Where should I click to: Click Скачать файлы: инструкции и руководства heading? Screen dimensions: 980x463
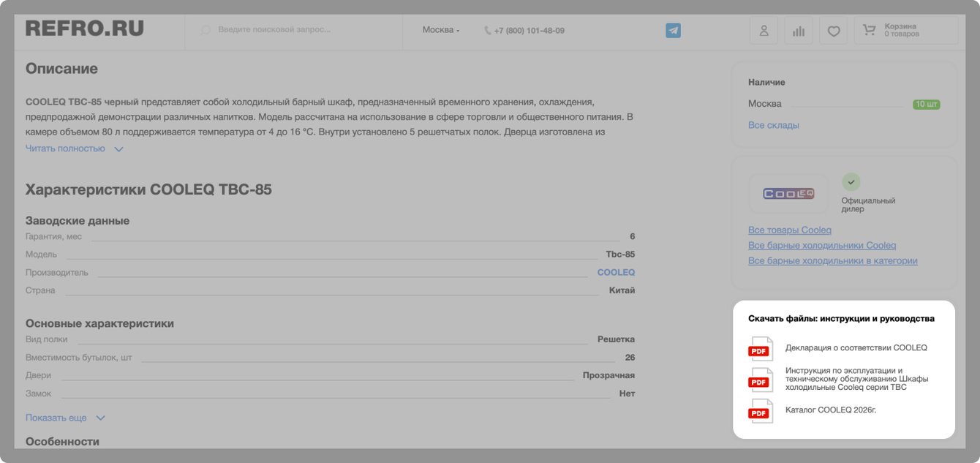pyautogui.click(x=841, y=319)
